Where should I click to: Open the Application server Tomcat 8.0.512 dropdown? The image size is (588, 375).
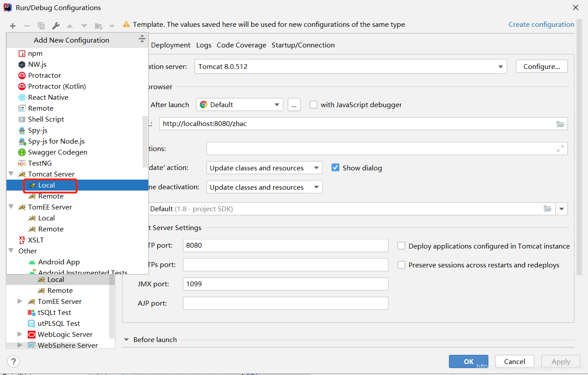[x=350, y=67]
